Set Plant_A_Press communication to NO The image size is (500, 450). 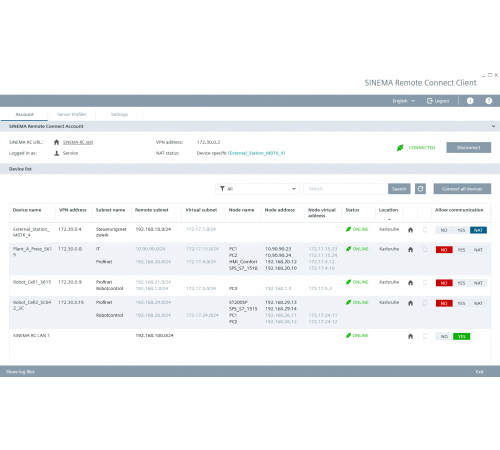[x=444, y=250]
